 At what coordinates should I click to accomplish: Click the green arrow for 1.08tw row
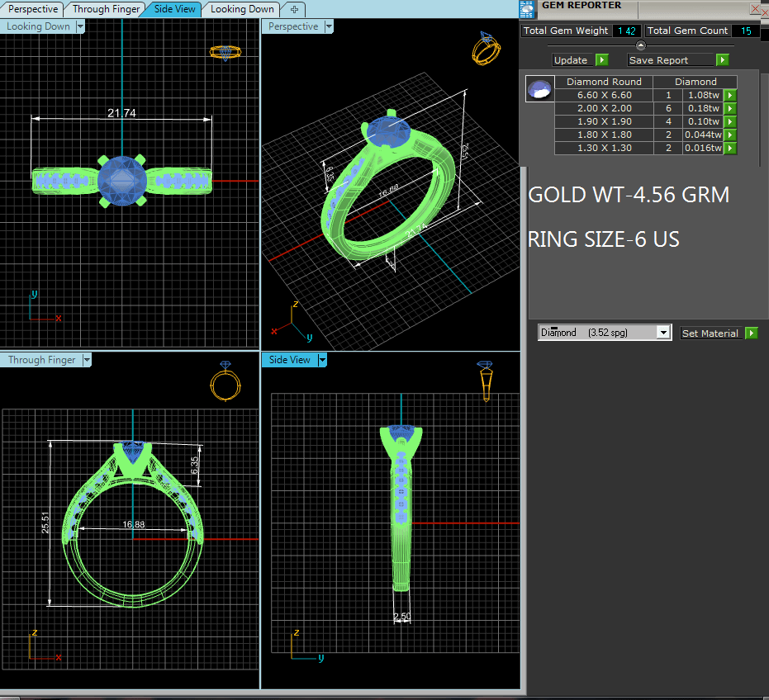coord(730,96)
